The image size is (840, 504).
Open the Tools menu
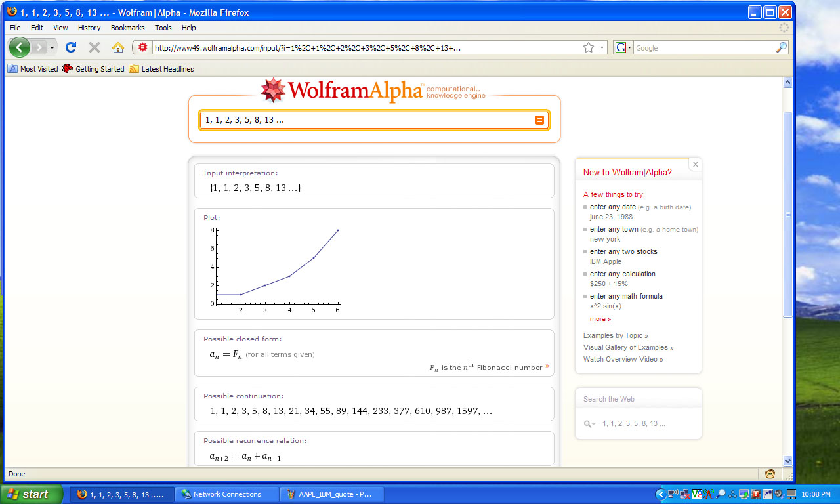(x=163, y=28)
